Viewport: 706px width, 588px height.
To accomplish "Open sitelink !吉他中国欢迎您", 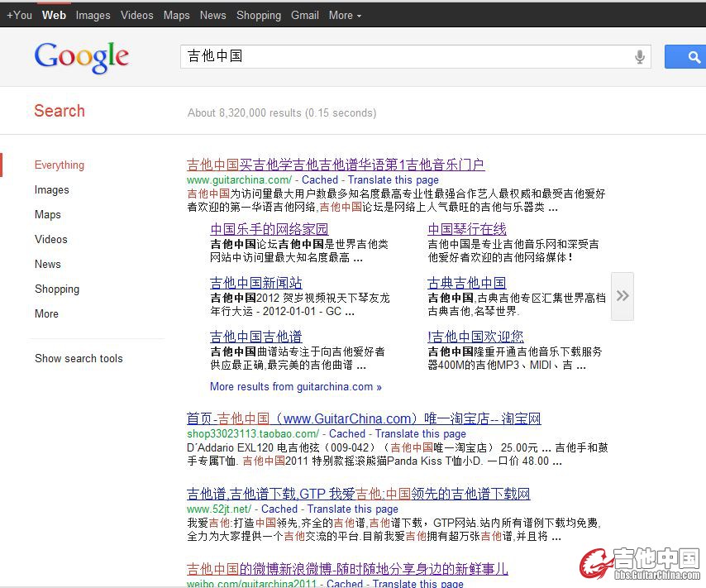I will [476, 337].
